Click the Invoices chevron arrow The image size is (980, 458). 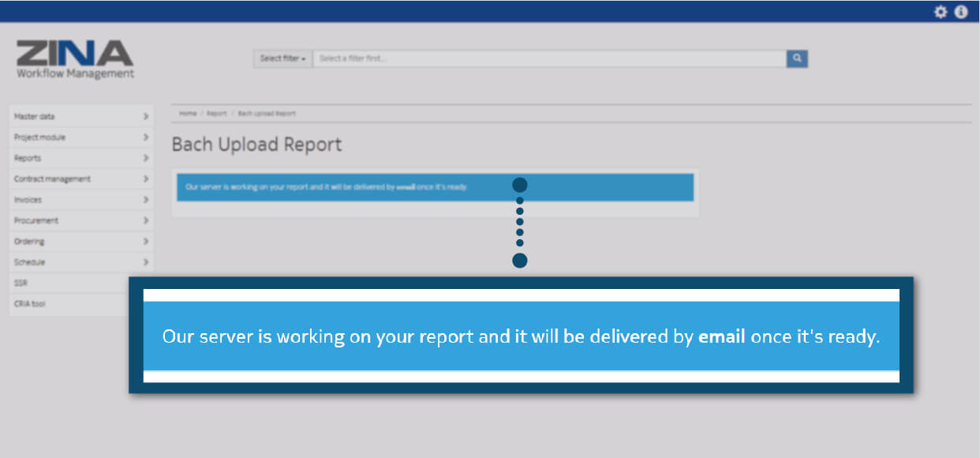pyautogui.click(x=146, y=200)
